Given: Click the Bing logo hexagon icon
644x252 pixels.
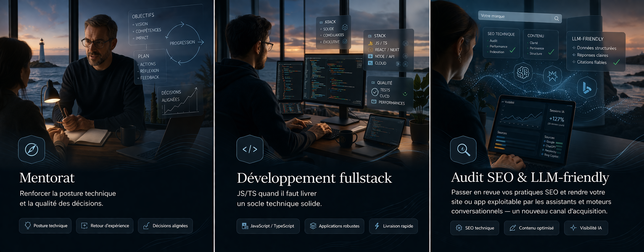Looking at the screenshot, I should click(587, 88).
